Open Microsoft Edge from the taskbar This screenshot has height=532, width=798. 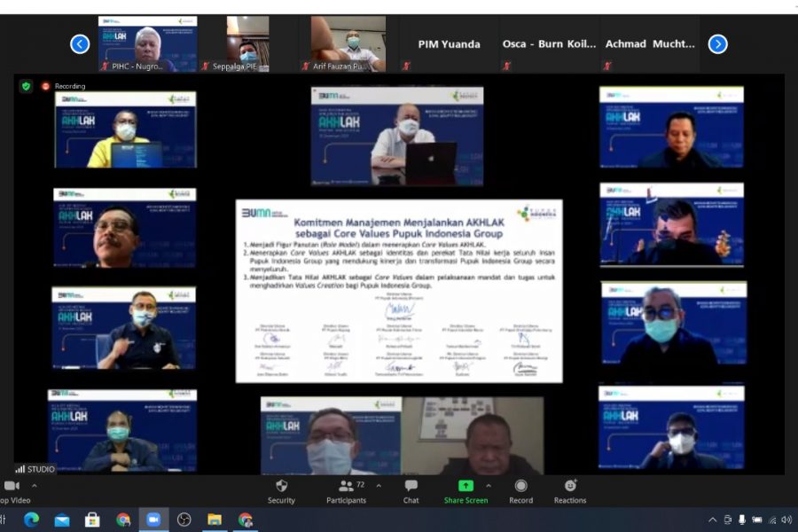32,520
